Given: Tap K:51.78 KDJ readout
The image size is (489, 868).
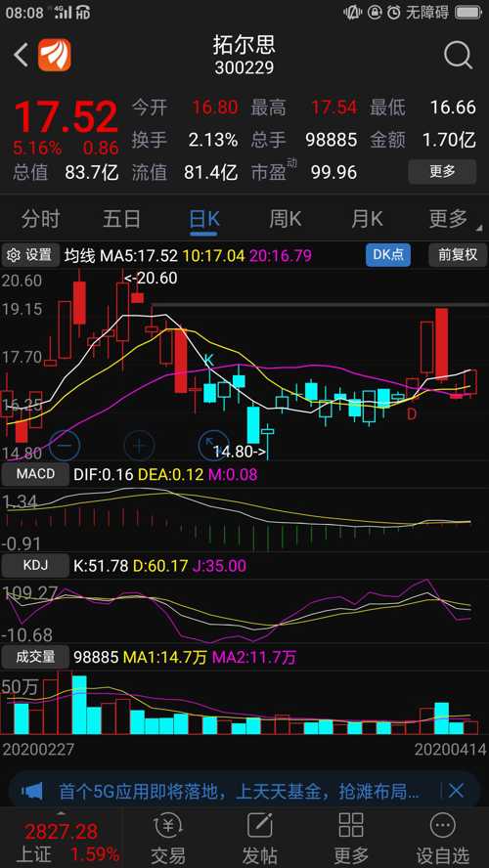Looking at the screenshot, I should (x=101, y=566).
